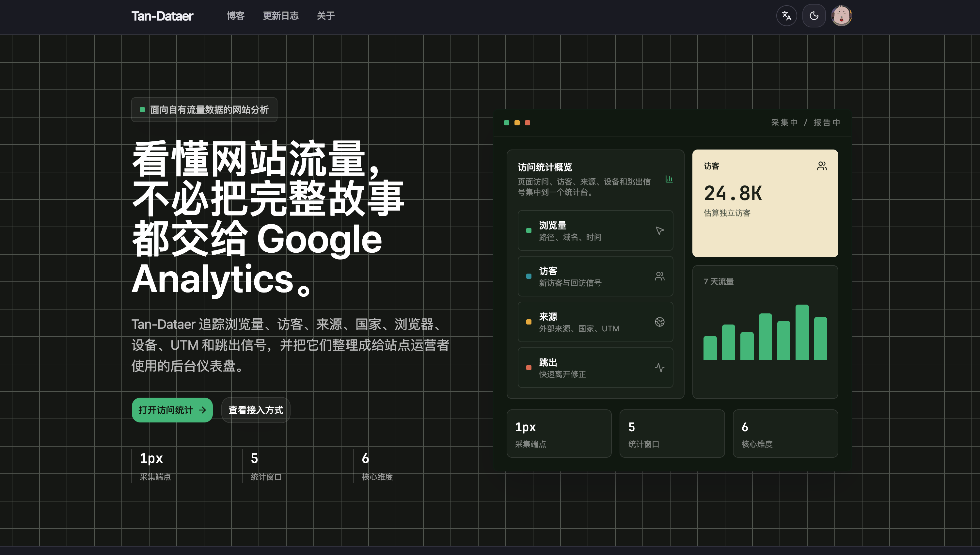This screenshot has width=980, height=555.
Task: Open the 博客 nav item
Action: pos(236,16)
